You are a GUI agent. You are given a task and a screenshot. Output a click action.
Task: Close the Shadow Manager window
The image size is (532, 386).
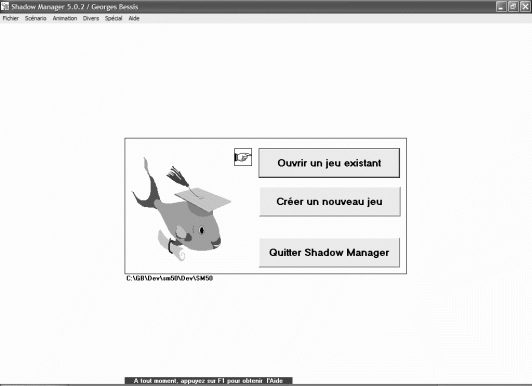(525, 6)
